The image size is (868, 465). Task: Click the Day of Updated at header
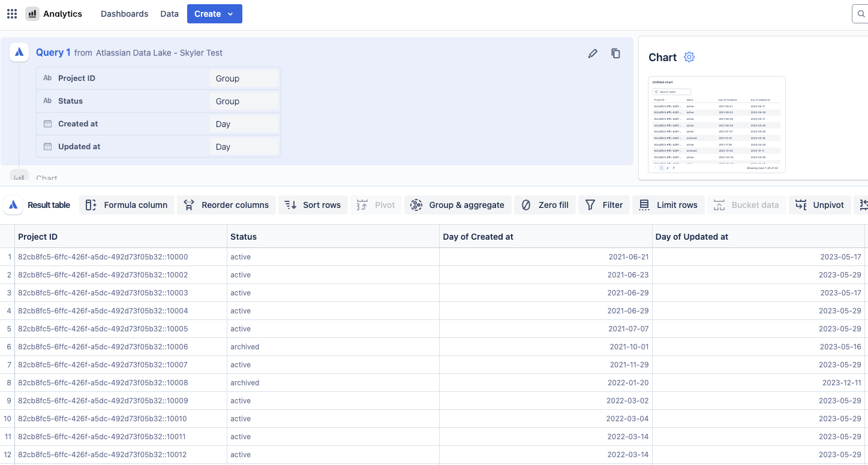pyautogui.click(x=758, y=237)
